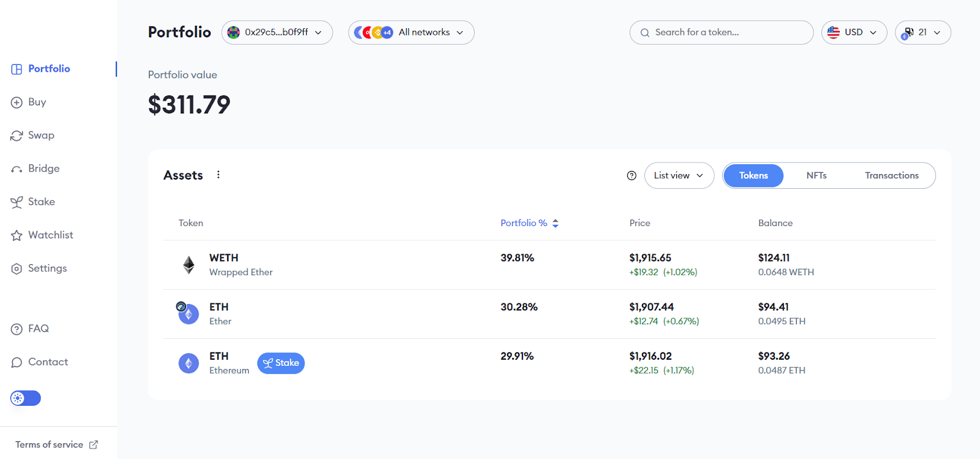This screenshot has width=980, height=459.
Task: Toggle the light/dark theme switch
Action: (x=25, y=398)
